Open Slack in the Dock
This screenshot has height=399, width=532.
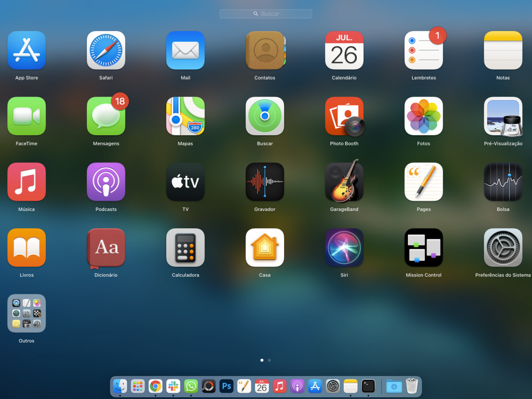point(173,386)
